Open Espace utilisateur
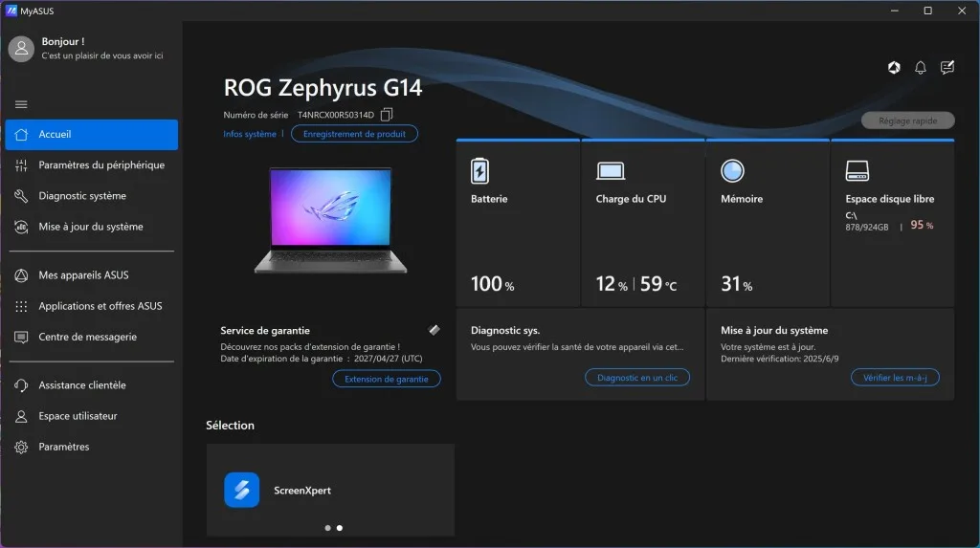Viewport: 980px width, 548px height. point(91,415)
